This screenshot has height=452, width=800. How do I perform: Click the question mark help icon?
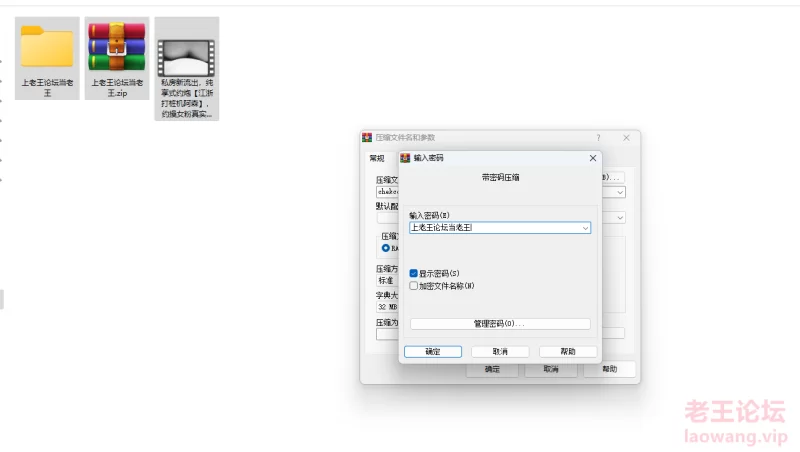coord(598,138)
